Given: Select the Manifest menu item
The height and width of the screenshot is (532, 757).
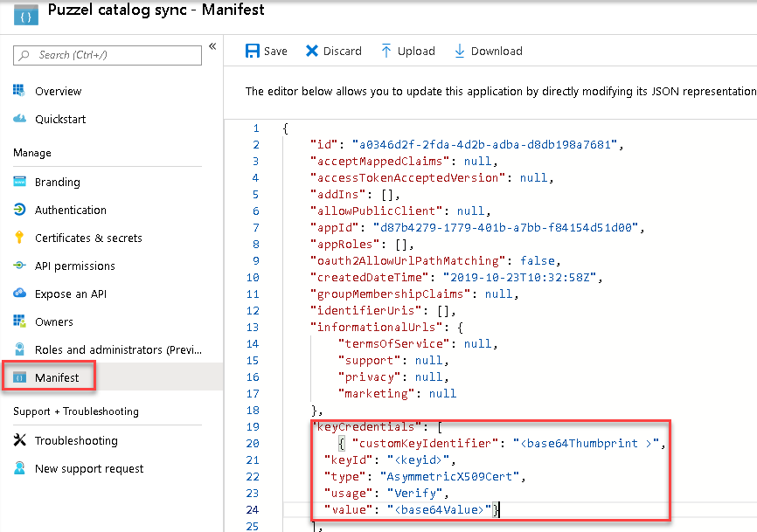Looking at the screenshot, I should (57, 378).
